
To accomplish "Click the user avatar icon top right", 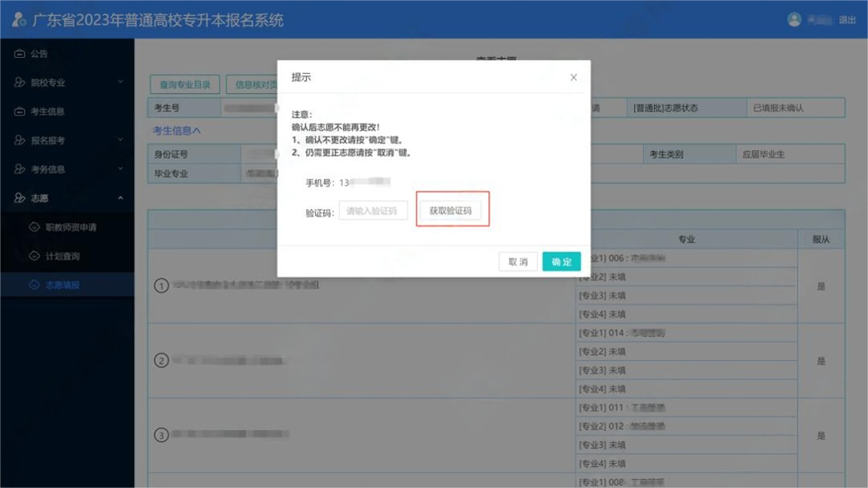I will 794,19.
